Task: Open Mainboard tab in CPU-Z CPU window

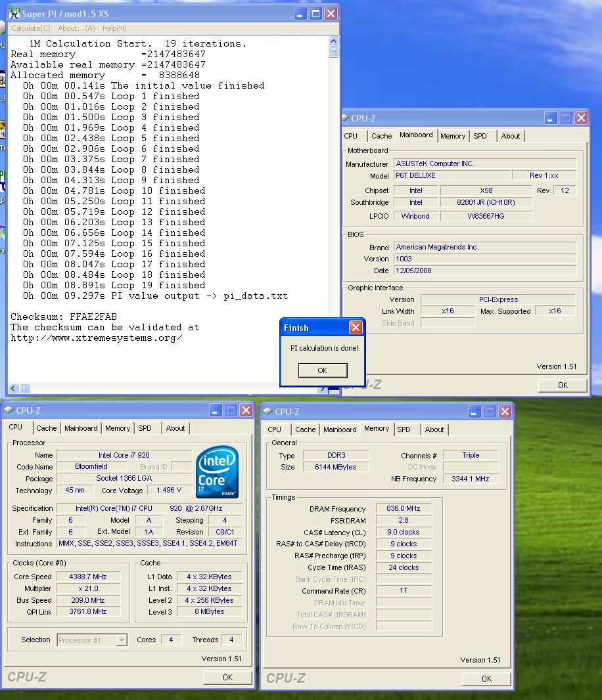Action: click(81, 428)
